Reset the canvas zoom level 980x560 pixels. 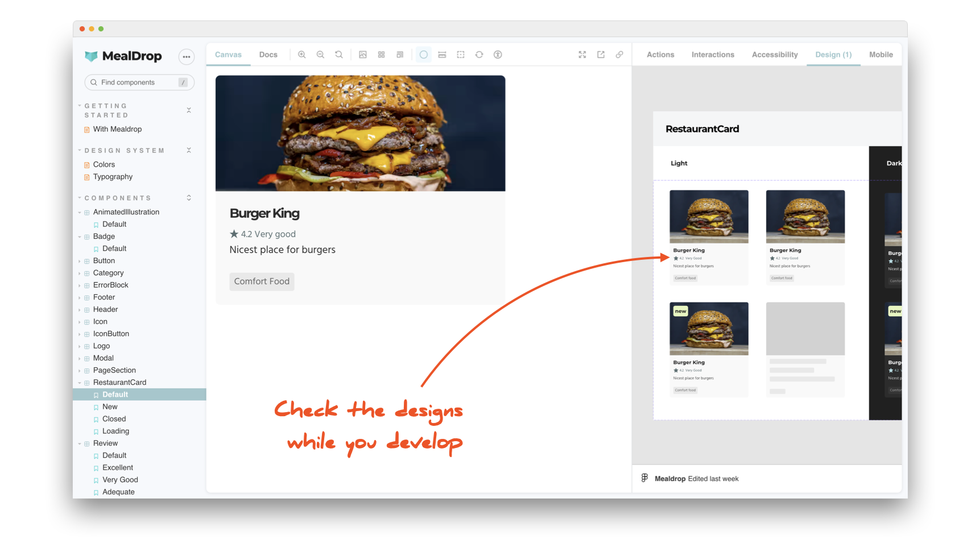pyautogui.click(x=338, y=54)
